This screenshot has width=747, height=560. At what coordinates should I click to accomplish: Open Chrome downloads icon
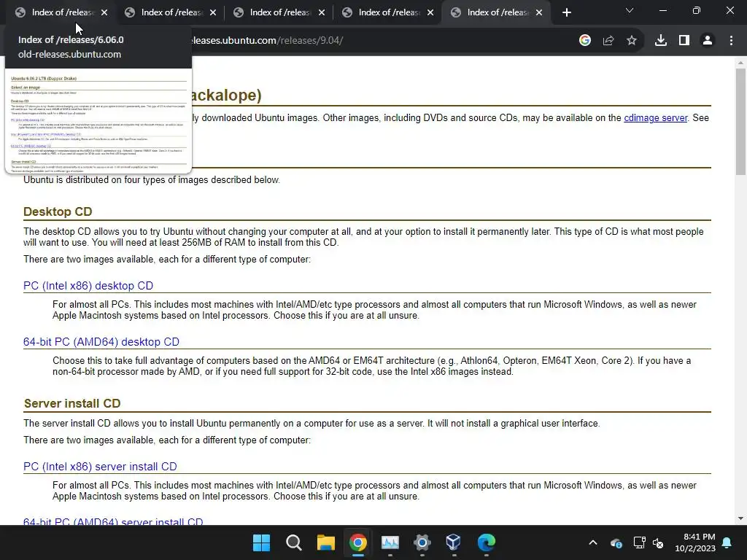pyautogui.click(x=661, y=41)
